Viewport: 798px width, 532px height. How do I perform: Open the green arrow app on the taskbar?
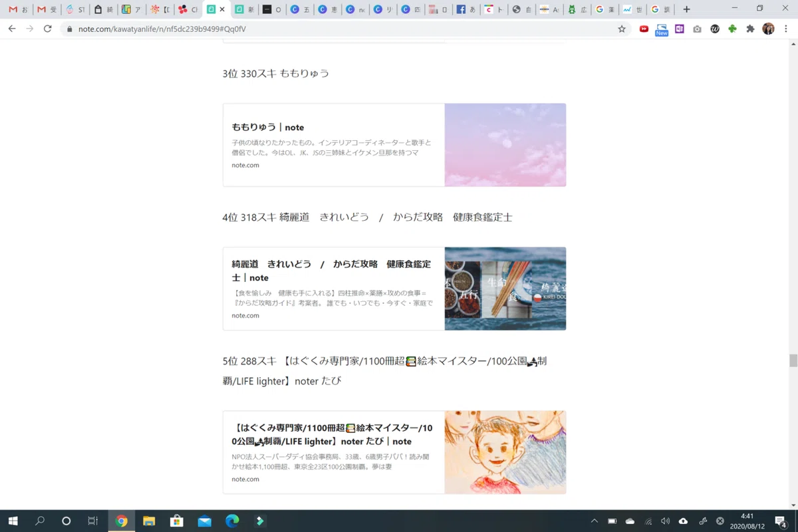[259, 521]
